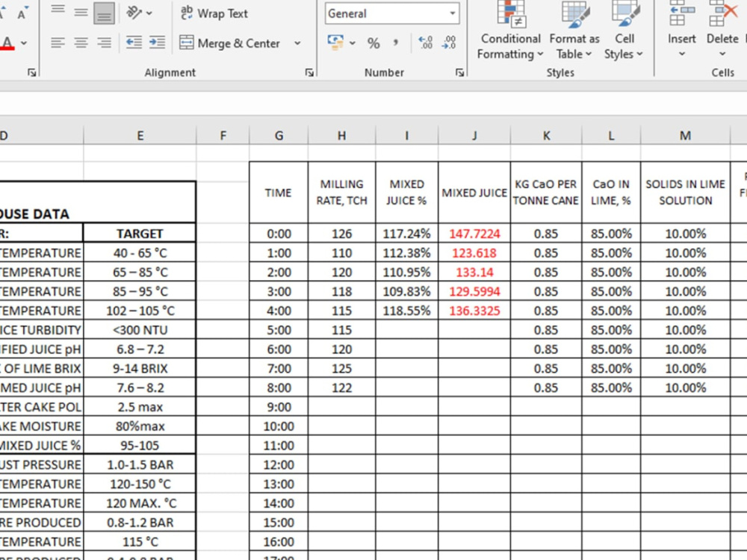Click Increase Indent icon
Image resolution: width=747 pixels, height=560 pixels.
point(157,43)
